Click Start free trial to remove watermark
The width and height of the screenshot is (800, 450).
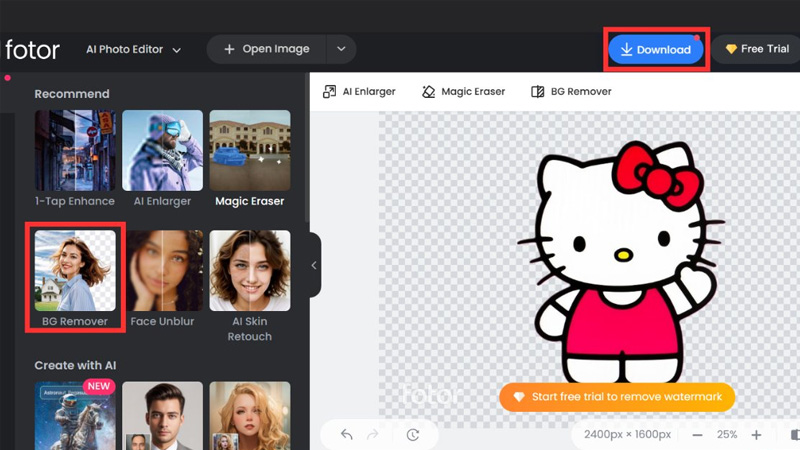click(617, 397)
